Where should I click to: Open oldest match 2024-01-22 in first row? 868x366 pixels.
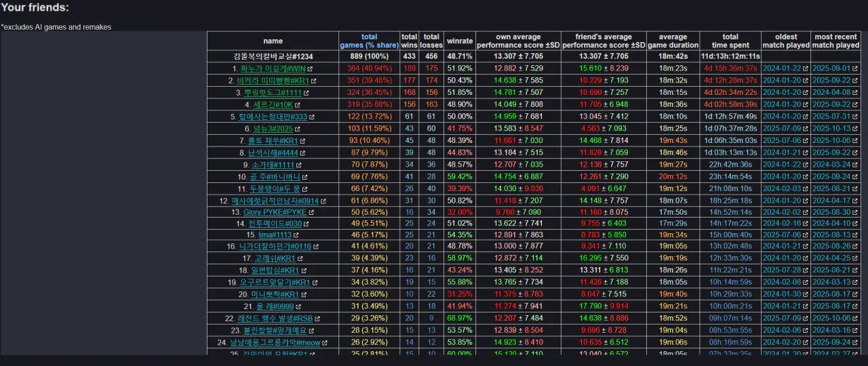coord(782,69)
